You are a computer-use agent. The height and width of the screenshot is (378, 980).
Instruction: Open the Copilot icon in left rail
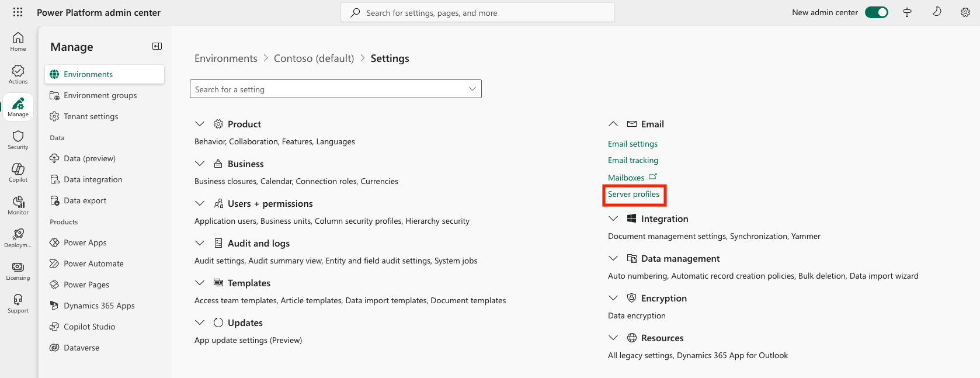[x=18, y=172]
